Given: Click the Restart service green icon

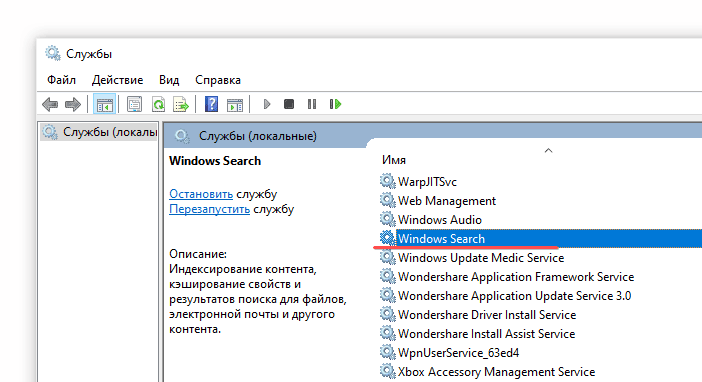Looking at the screenshot, I should 335,104.
